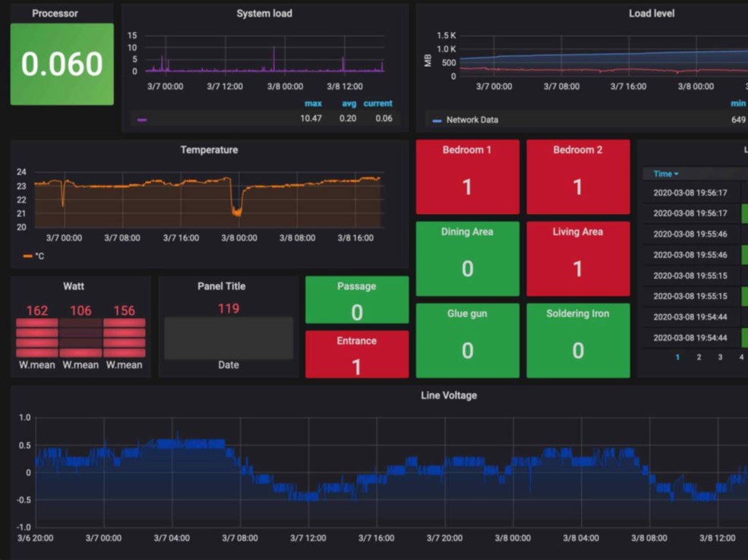Sort the legend by current column
The image size is (748, 560).
tap(377, 103)
